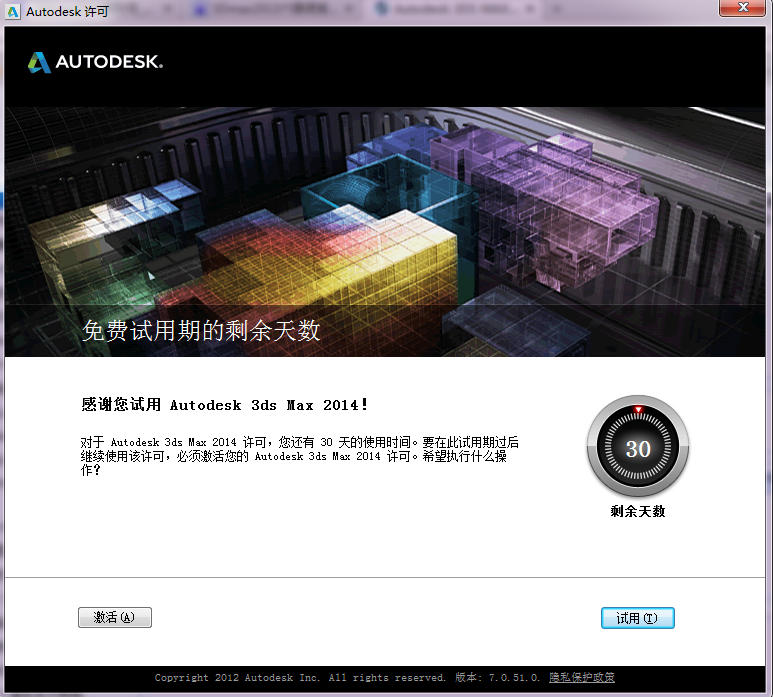Click the red marker atop the countdown dial

638,409
